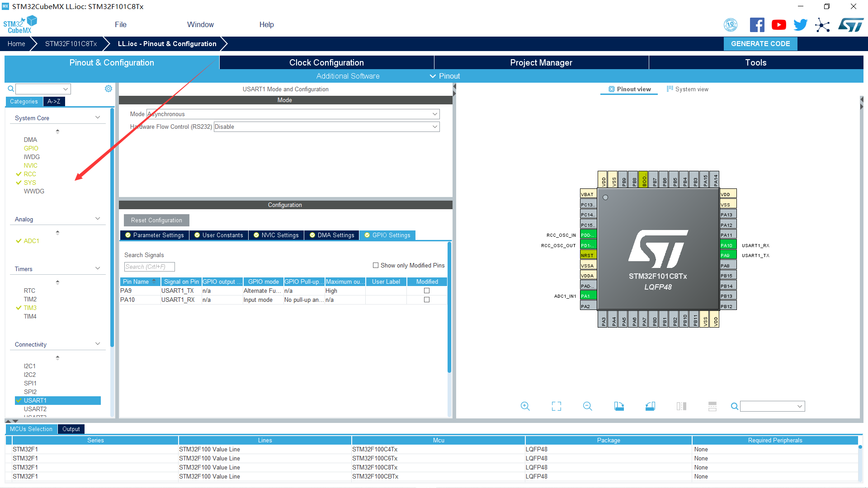This screenshot has width=868, height=488.
Task: Fit the chip pinout to the view
Action: point(557,406)
